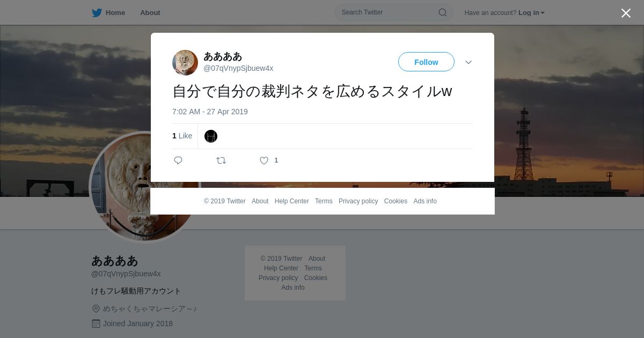644x338 pixels.
Task: Open the About tab in top bar
Action: click(x=150, y=13)
